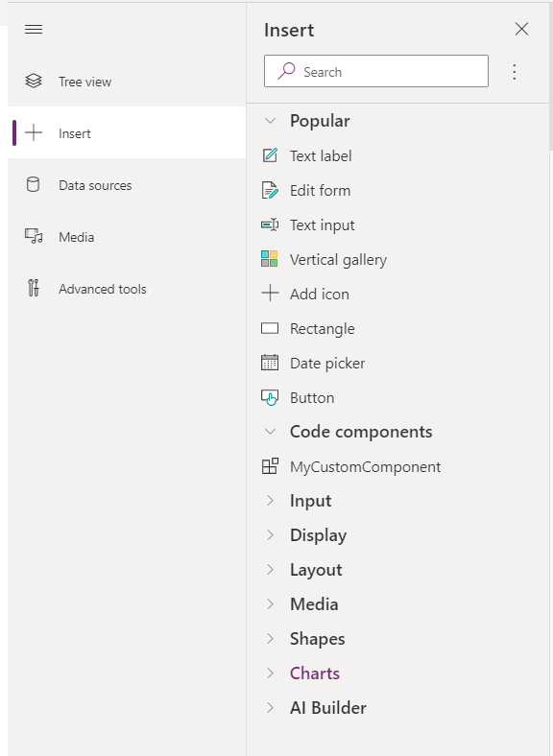Click the Shapes category heading

(317, 639)
